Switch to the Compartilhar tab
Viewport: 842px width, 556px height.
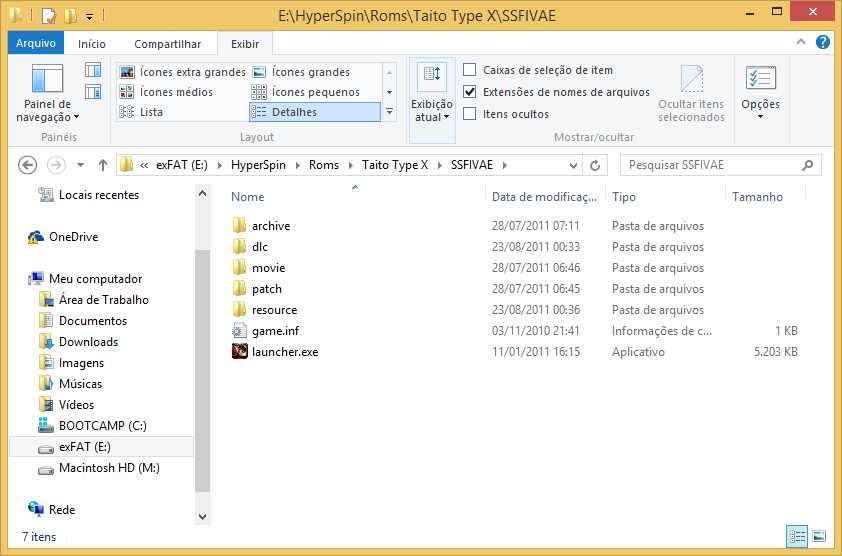[168, 44]
